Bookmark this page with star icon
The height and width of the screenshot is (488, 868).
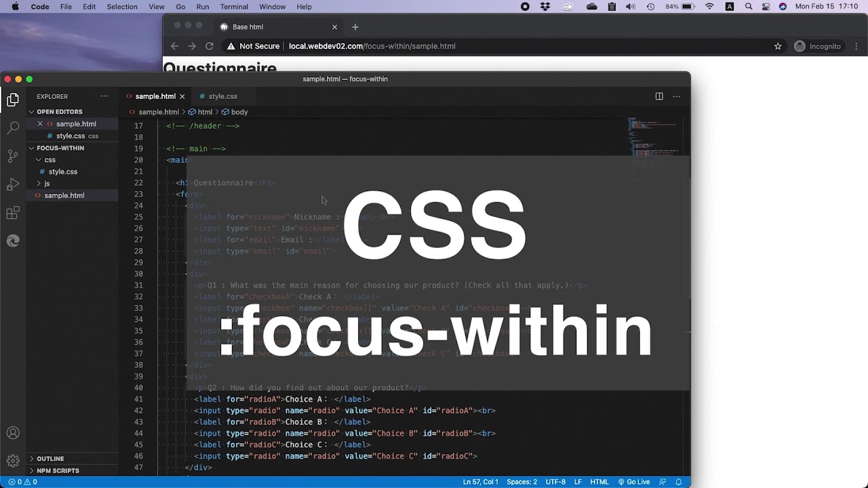778,46
